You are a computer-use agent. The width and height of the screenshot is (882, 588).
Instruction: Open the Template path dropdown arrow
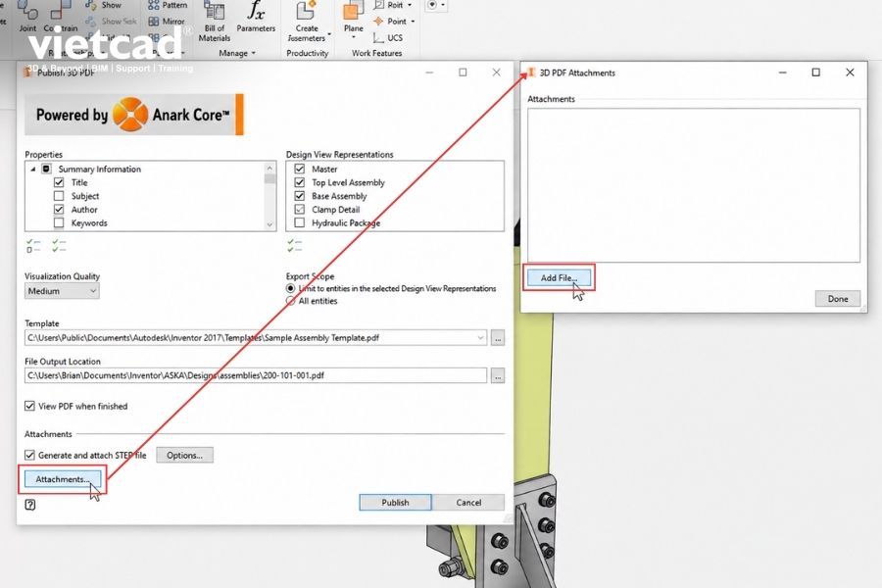[x=480, y=337]
